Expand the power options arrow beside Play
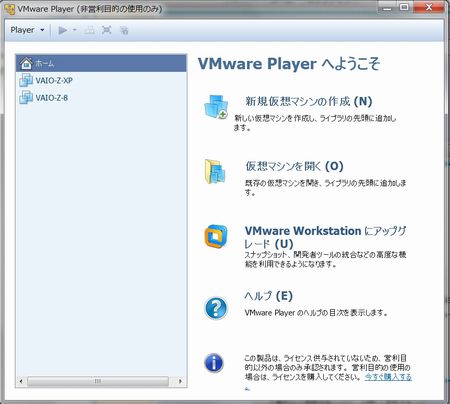Viewport: 450px width, 404px height. tap(74, 30)
